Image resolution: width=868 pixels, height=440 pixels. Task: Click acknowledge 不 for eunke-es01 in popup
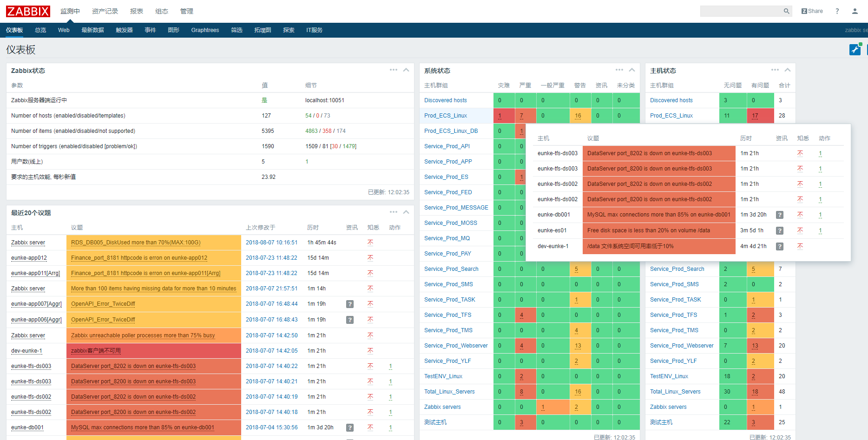click(x=800, y=230)
